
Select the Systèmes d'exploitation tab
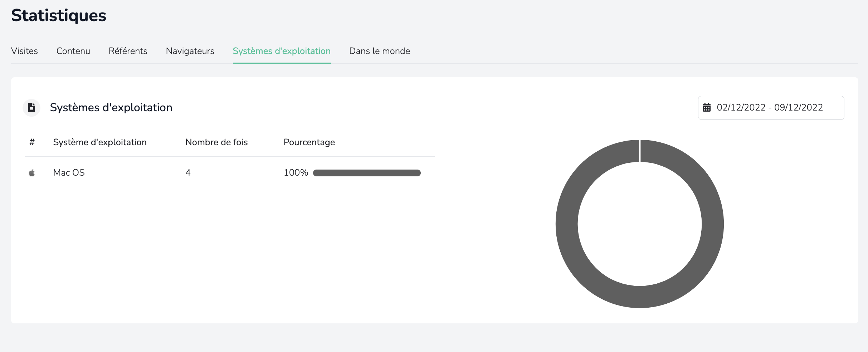(282, 51)
